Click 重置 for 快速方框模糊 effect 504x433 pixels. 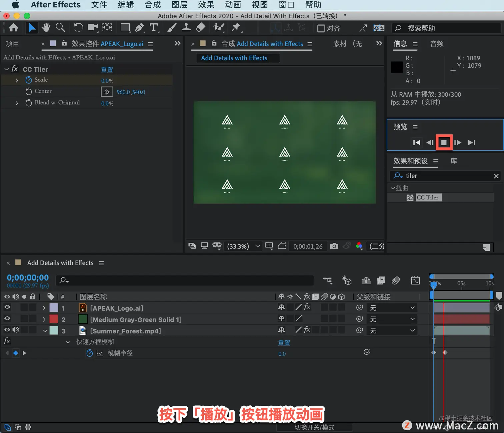(284, 343)
